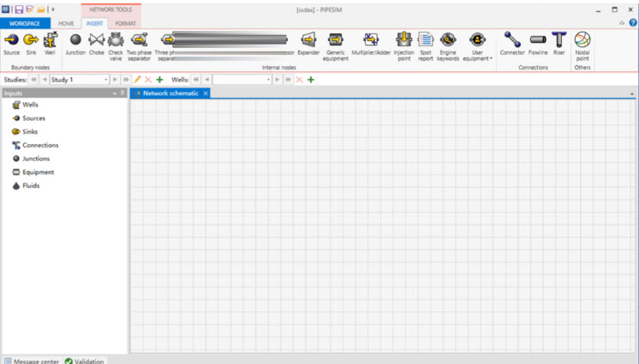Open the FORMAT ribbon tab
639x364 pixels.
tap(125, 23)
